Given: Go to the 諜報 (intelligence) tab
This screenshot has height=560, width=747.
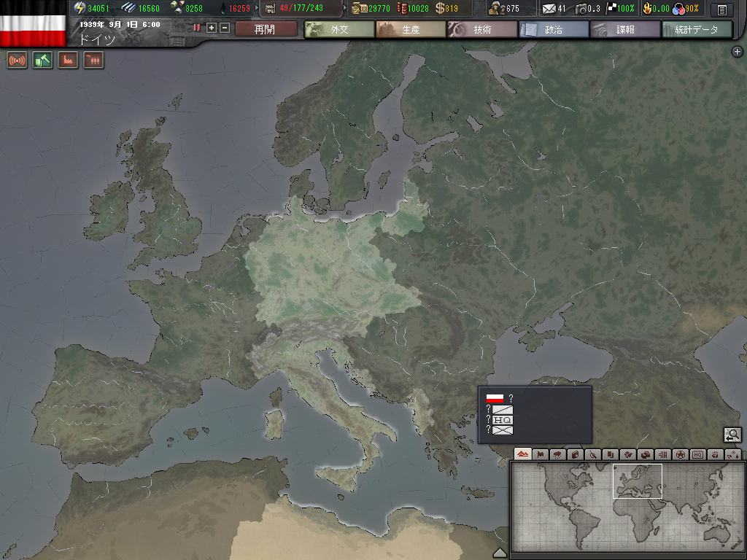Looking at the screenshot, I should (625, 29).
